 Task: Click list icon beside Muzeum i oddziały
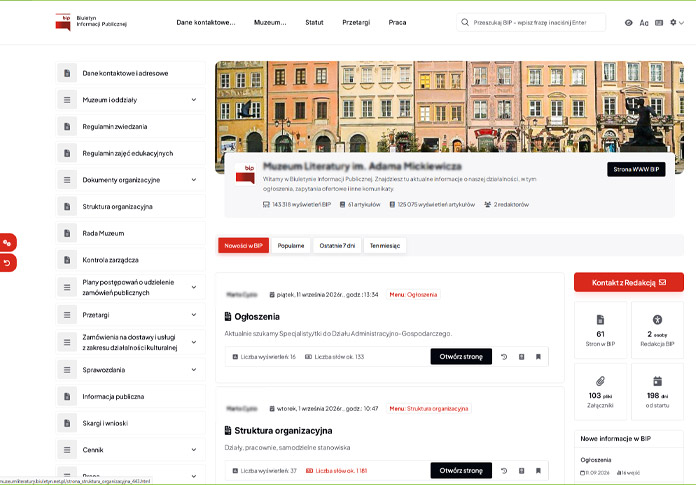point(67,100)
